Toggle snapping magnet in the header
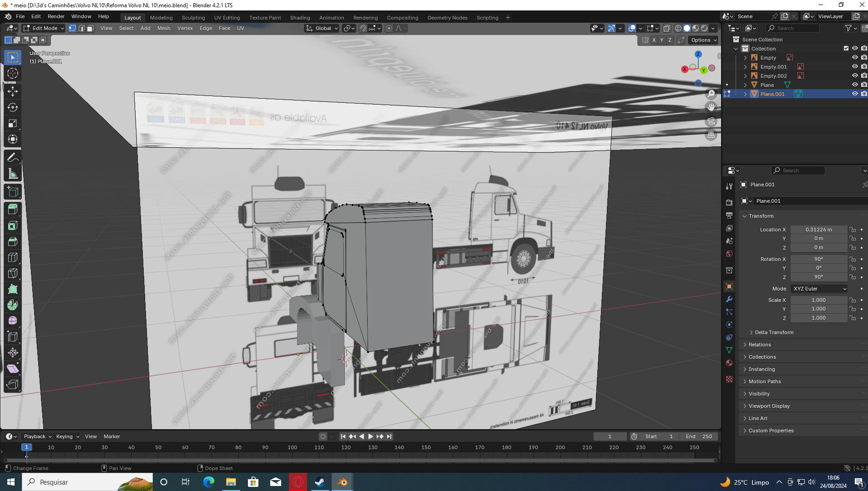868x491 pixels. [x=363, y=28]
